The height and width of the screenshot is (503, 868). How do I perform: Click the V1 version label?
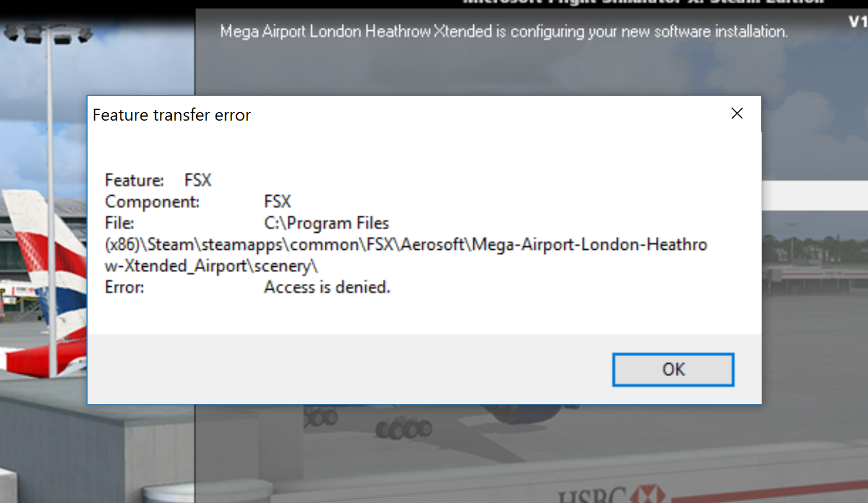[x=858, y=22]
